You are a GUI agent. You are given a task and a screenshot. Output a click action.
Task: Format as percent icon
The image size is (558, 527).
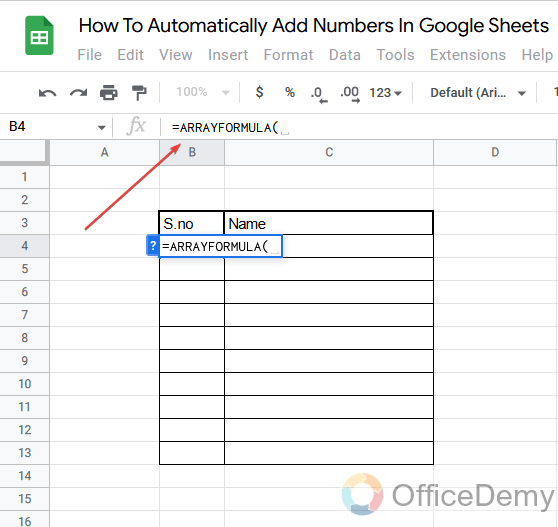290,93
